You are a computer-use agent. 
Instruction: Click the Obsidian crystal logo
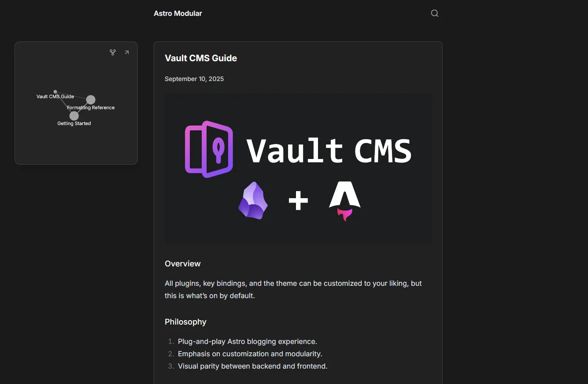253,200
